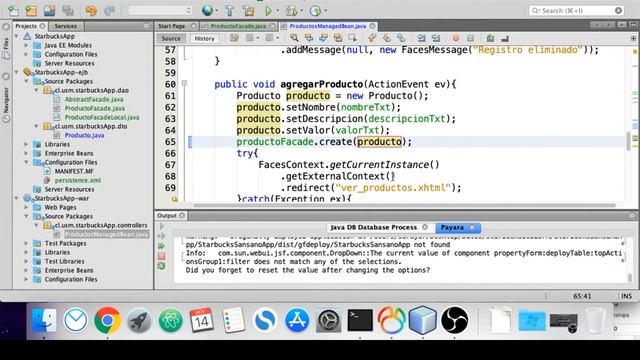Screen dimensions: 640x360
Task: Open Producto.java in the project tree
Action: click(x=84, y=135)
